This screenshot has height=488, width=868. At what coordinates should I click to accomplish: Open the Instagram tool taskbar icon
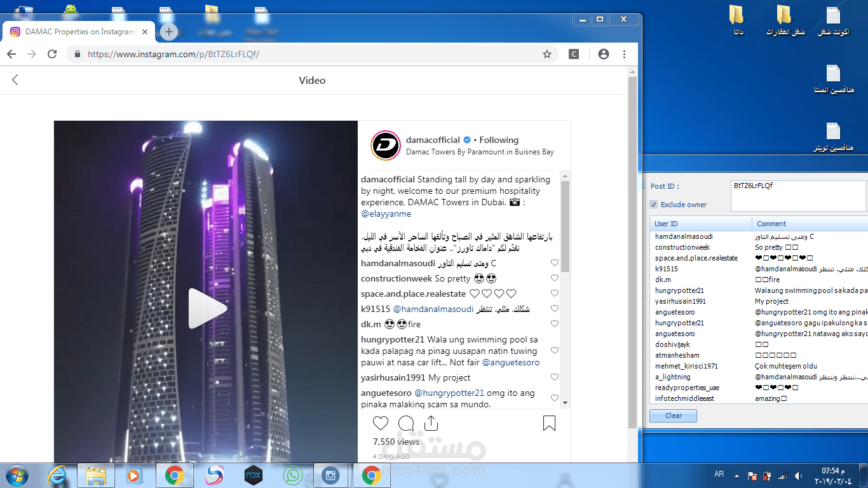coord(330,475)
